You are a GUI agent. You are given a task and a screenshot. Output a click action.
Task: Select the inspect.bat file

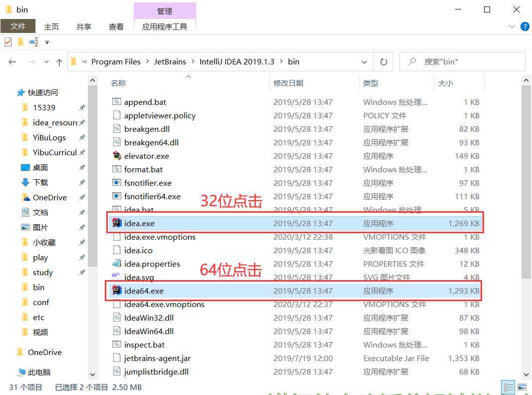coord(144,345)
